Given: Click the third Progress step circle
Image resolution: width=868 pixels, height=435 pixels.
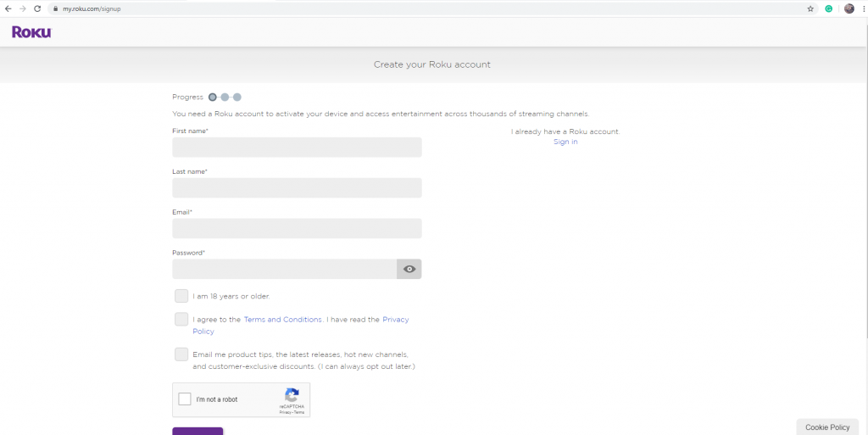Looking at the screenshot, I should pos(237,97).
